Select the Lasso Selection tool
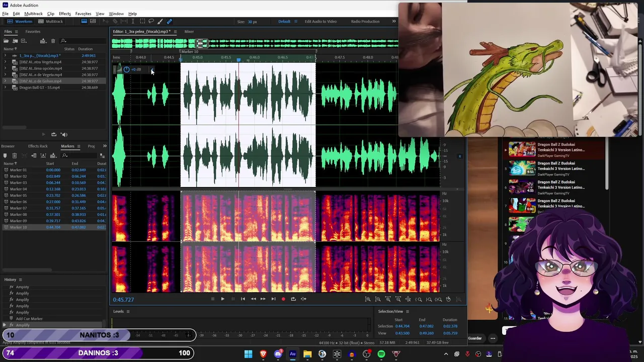Screen dimensions: 644x362 coord(151,21)
